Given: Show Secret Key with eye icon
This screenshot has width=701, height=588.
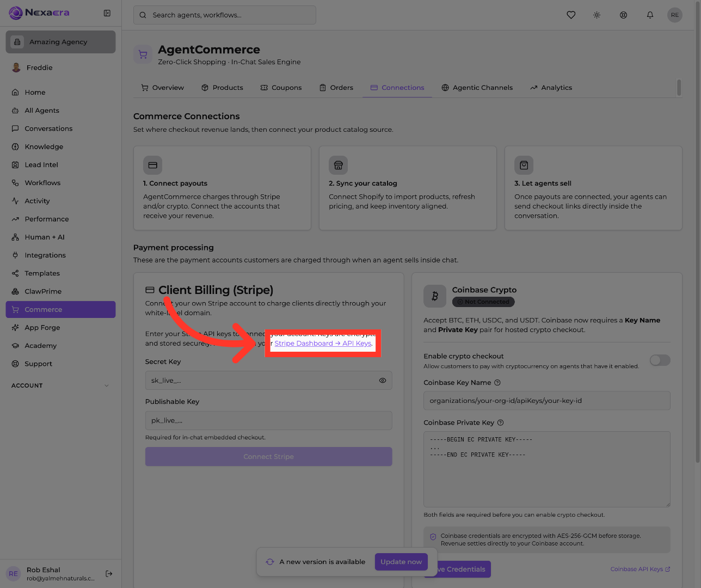Looking at the screenshot, I should pos(383,381).
